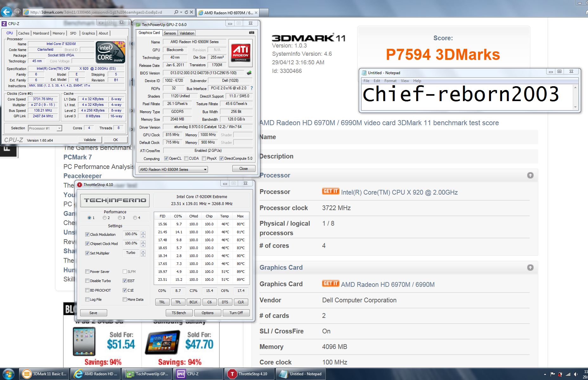Show hidden tray icons arrow

[545, 374]
